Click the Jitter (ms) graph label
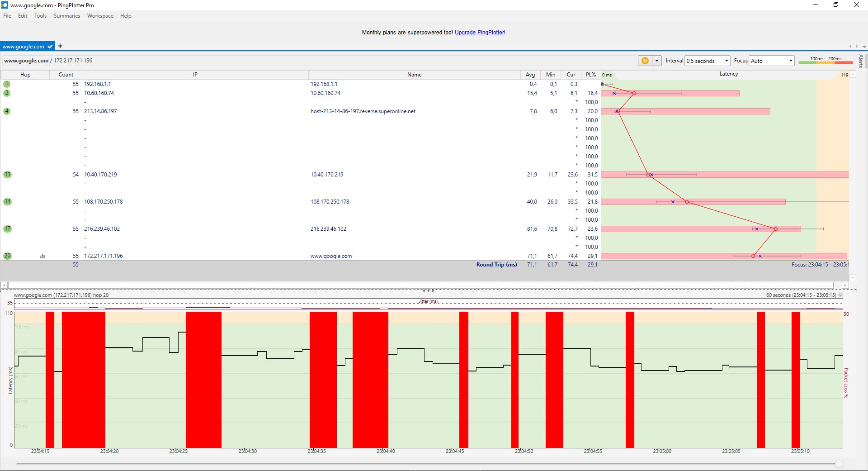The image size is (868, 471). 428,301
